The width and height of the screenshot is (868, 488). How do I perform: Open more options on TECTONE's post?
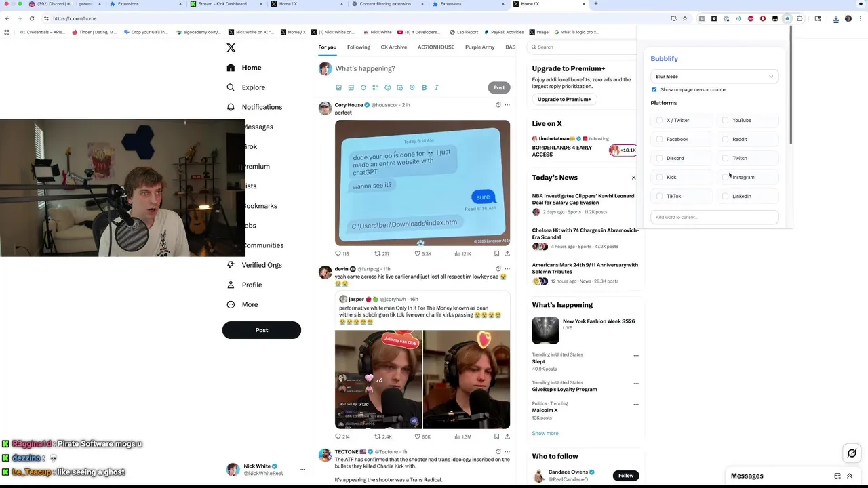(x=507, y=452)
